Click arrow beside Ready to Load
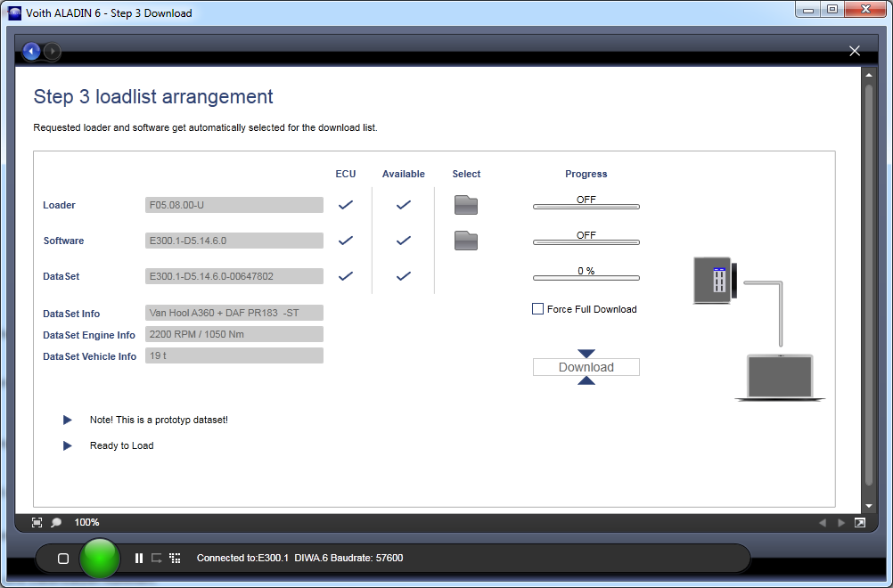 click(x=67, y=445)
